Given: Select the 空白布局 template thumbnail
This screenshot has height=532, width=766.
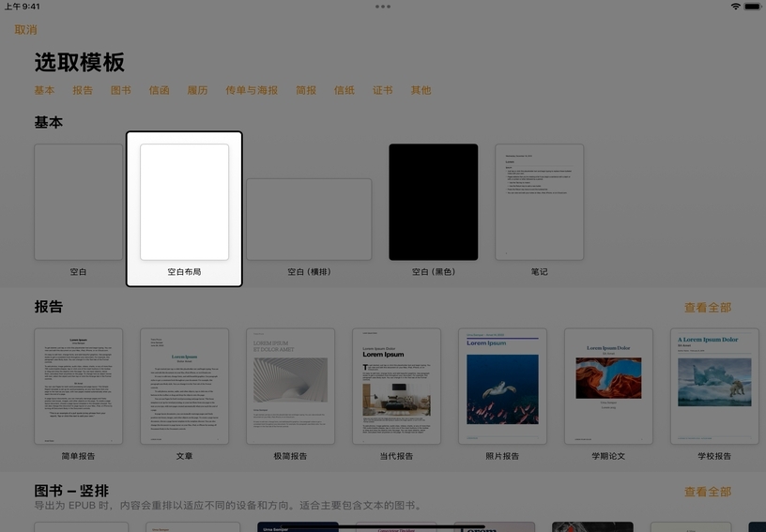Looking at the screenshot, I should click(x=184, y=202).
